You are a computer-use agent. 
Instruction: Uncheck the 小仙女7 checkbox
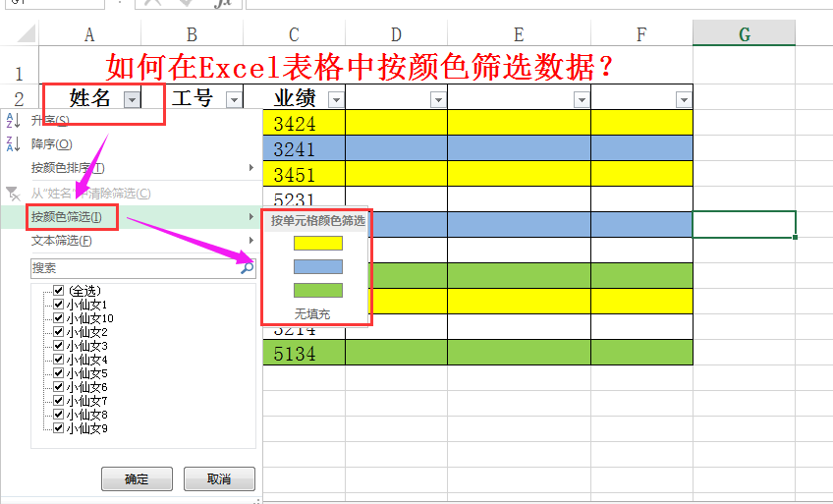(x=59, y=401)
